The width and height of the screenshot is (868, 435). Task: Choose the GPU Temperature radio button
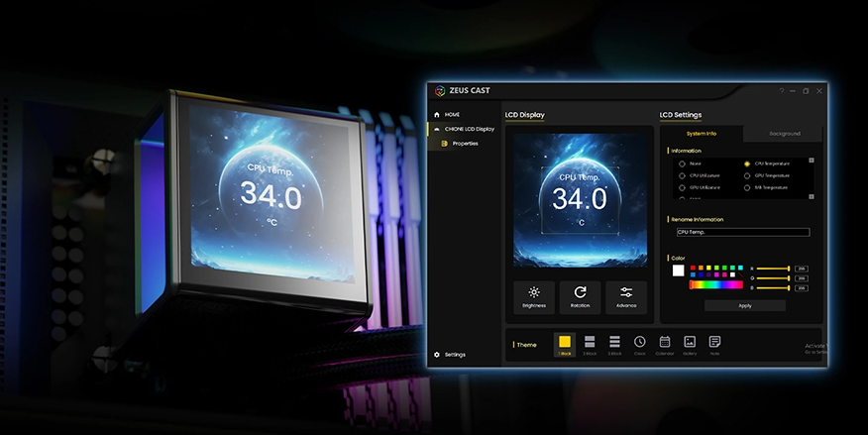coord(747,175)
